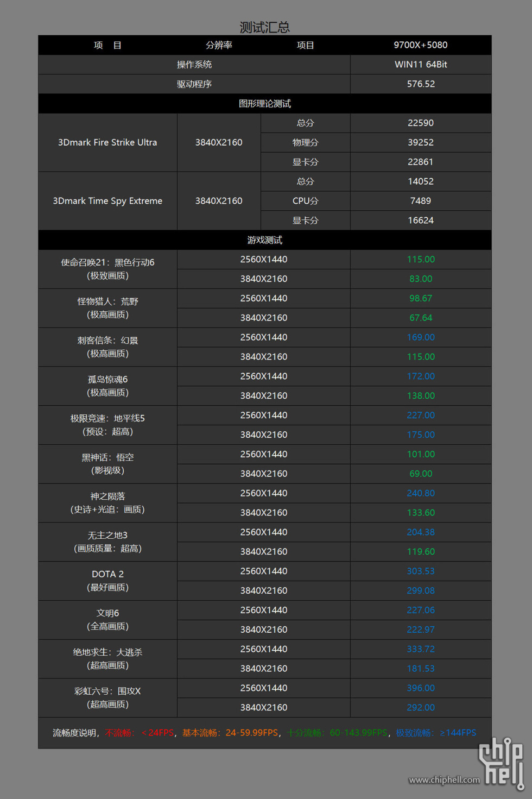532x799 pixels.
Task: Select the 9700X+5080 column header
Action: (x=421, y=45)
